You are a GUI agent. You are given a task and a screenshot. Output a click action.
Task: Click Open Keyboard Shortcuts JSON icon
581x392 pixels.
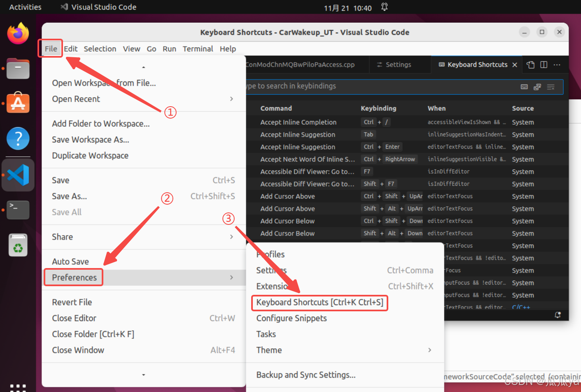click(531, 65)
